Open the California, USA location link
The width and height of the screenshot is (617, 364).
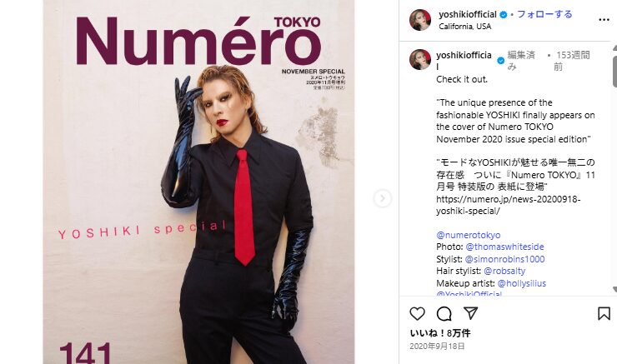point(464,27)
